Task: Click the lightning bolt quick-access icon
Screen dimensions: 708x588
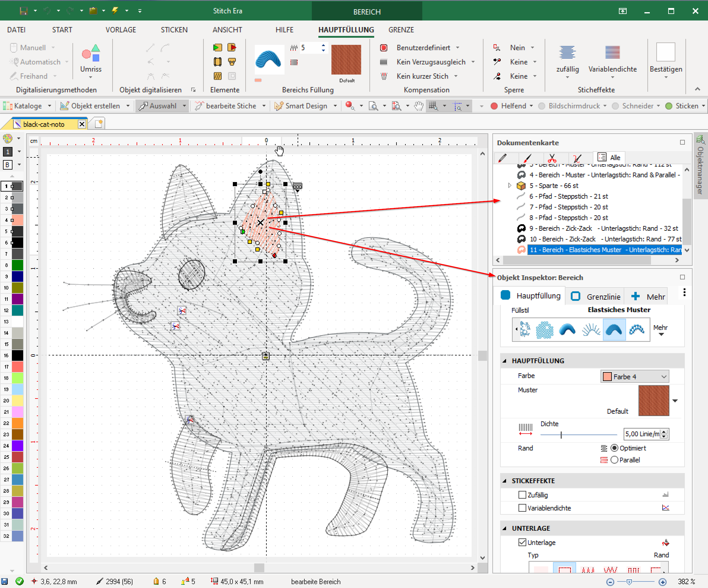Action: tap(115, 11)
